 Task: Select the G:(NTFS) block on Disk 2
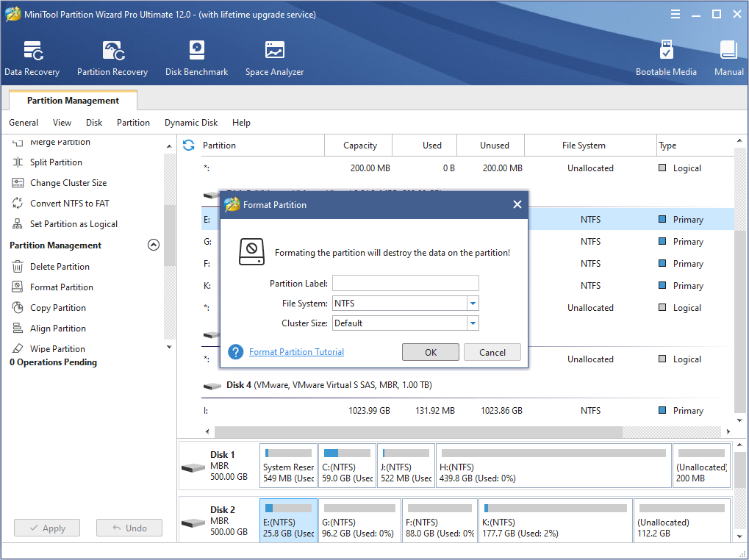[359, 521]
